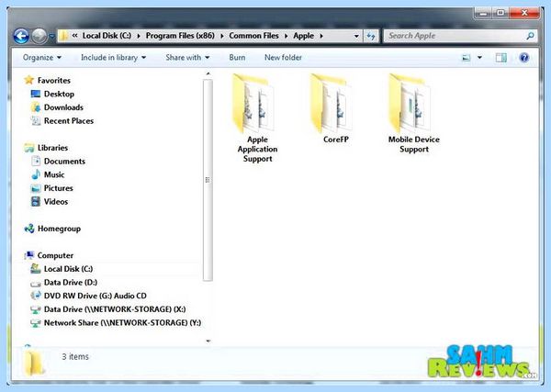Open the Share with menu
This screenshot has width=551, height=392.
click(x=187, y=57)
